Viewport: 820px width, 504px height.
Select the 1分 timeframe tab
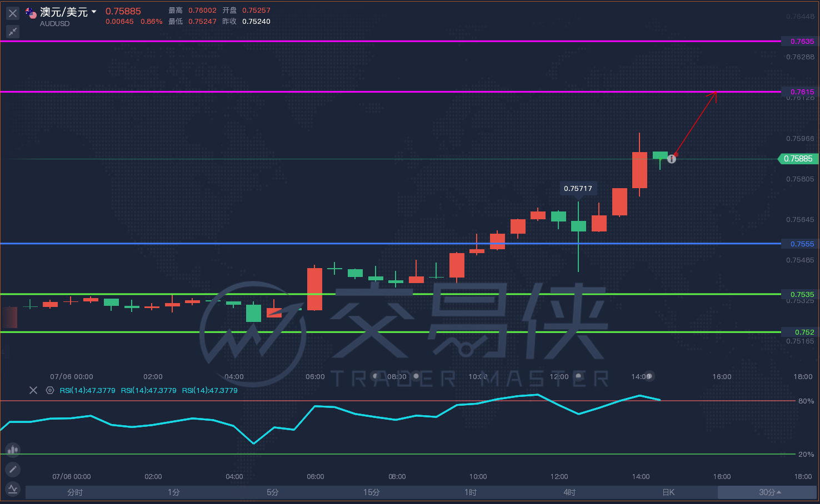174,492
